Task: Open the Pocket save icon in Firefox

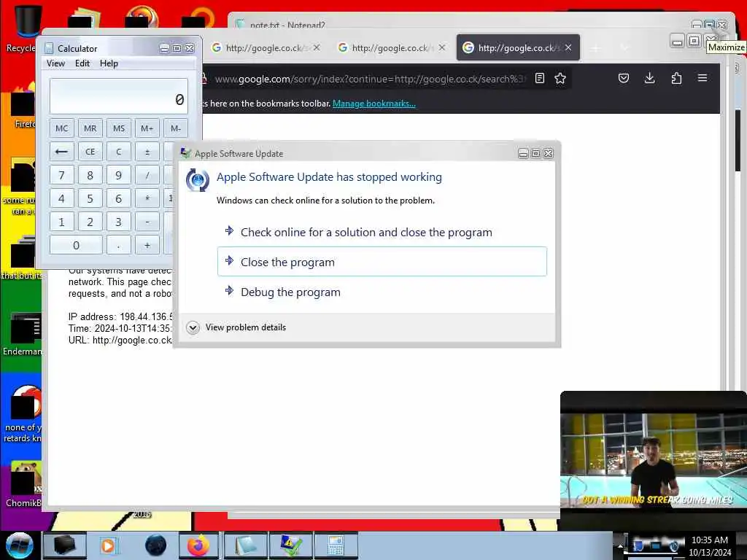Action: (x=624, y=78)
